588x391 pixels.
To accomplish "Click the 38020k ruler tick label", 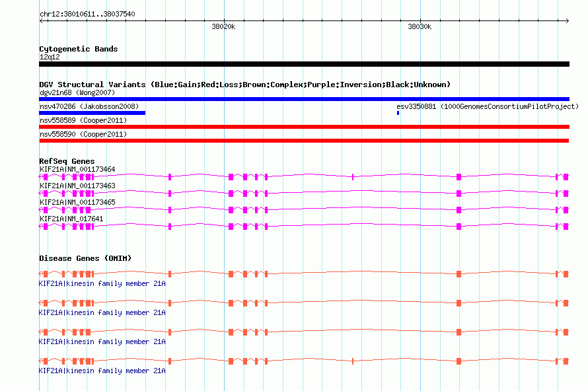I will click(x=223, y=26).
